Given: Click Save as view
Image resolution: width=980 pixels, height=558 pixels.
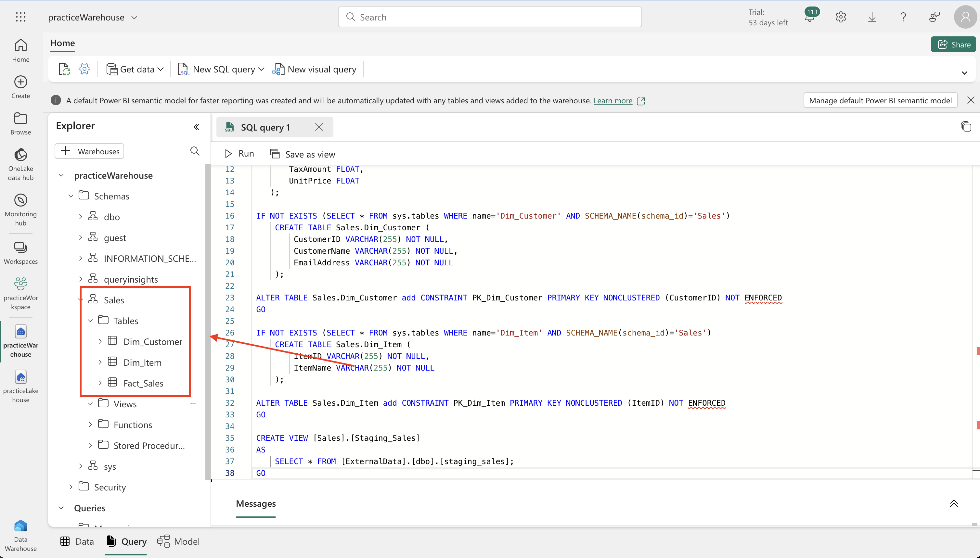Looking at the screenshot, I should (303, 154).
